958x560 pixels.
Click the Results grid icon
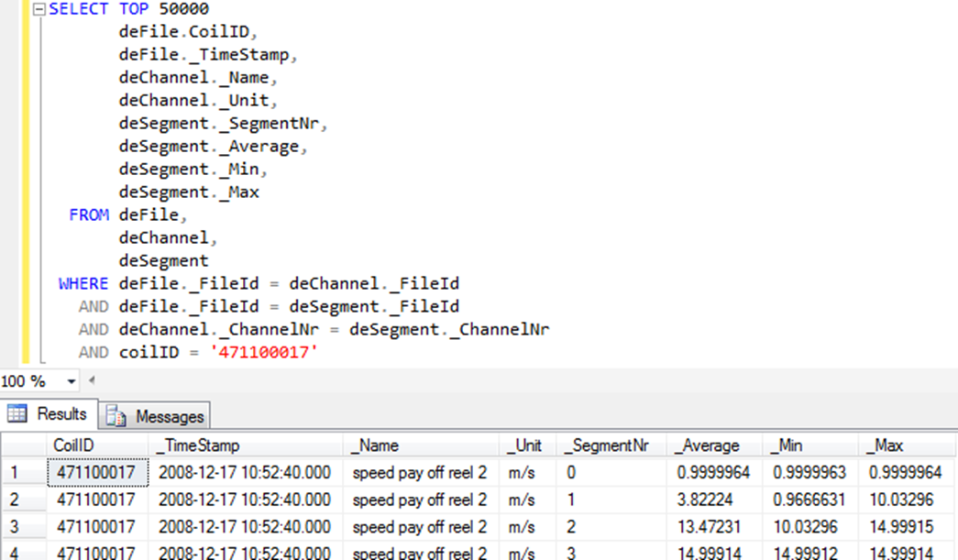(x=17, y=414)
